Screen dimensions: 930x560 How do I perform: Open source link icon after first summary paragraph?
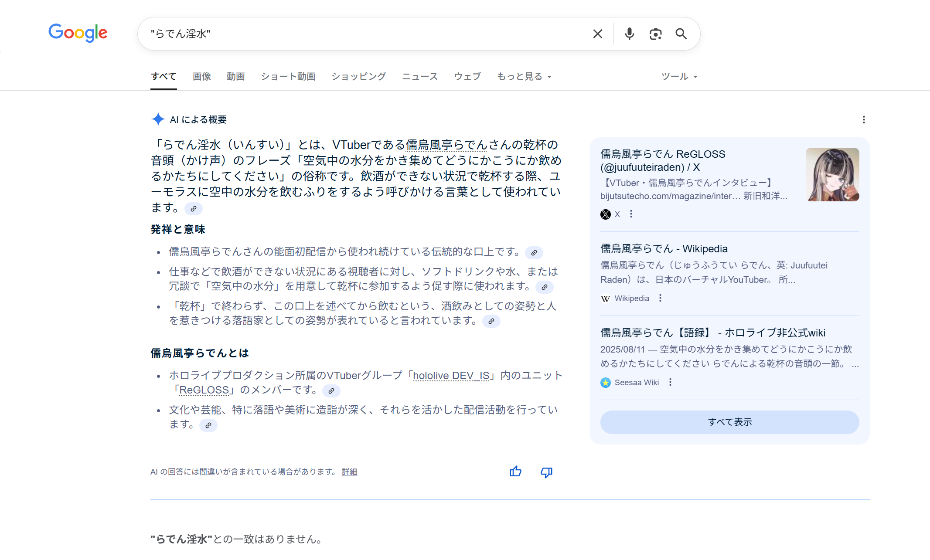[194, 209]
